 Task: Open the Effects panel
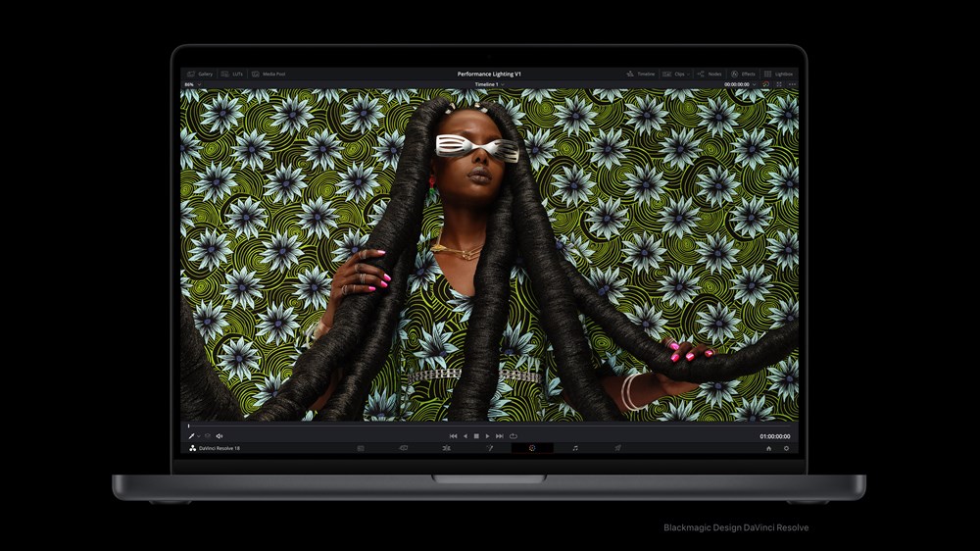(x=742, y=74)
